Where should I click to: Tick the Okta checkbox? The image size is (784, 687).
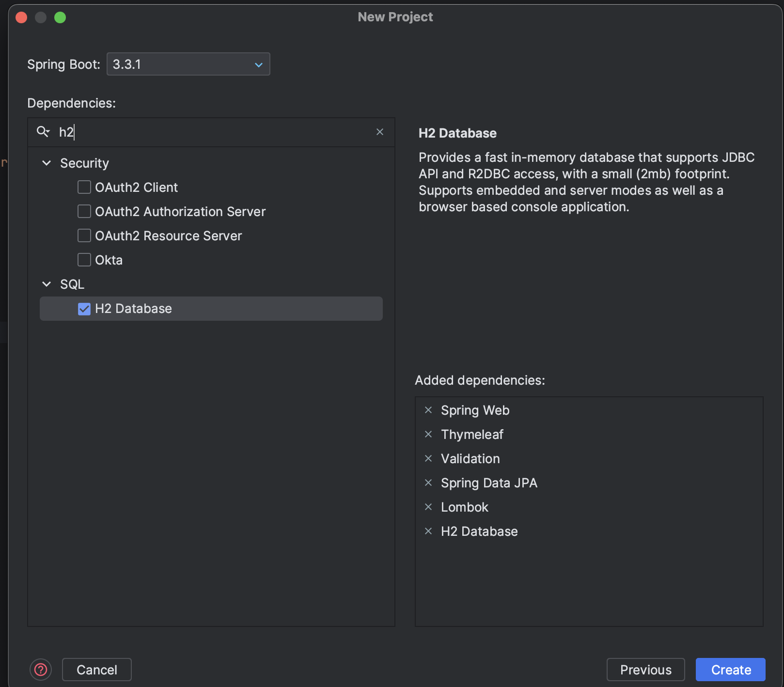pyautogui.click(x=84, y=260)
